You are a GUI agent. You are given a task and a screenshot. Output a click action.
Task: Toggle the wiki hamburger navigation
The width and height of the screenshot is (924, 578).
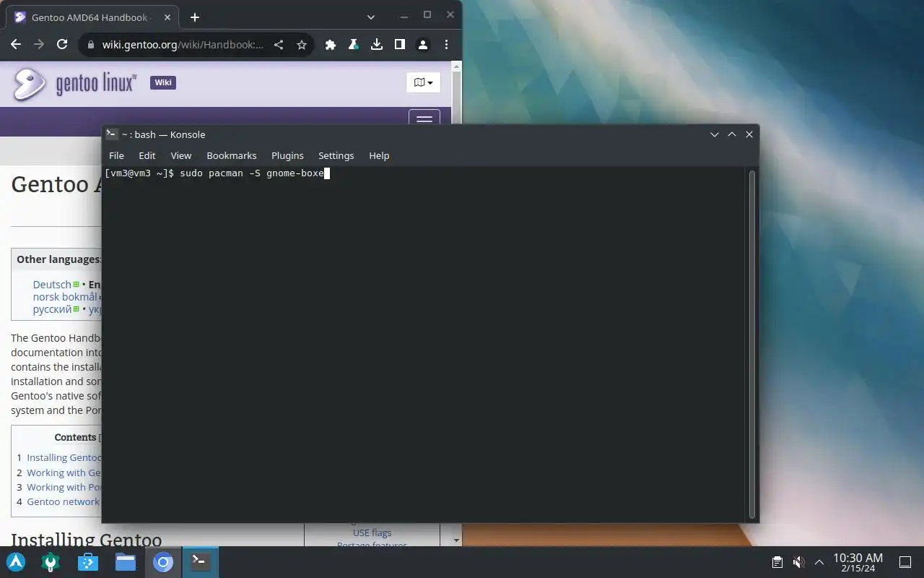point(424,118)
